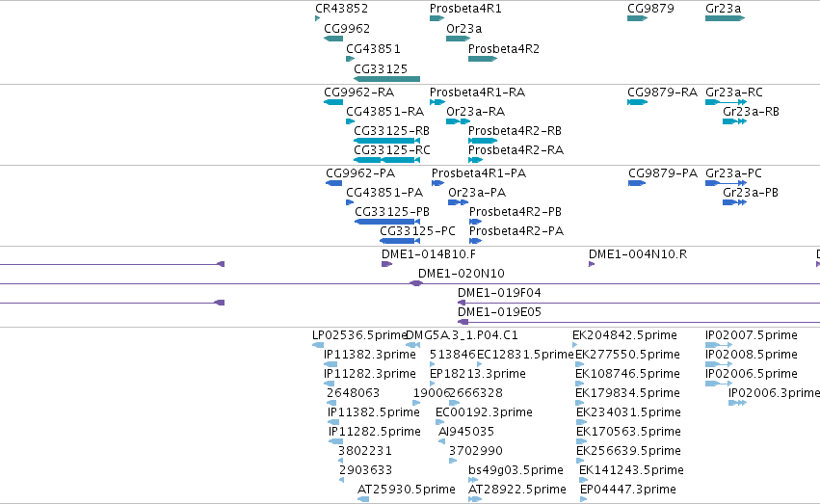Select protein CG43851-PA
Viewport: 820px width, 504px height.
[350, 203]
